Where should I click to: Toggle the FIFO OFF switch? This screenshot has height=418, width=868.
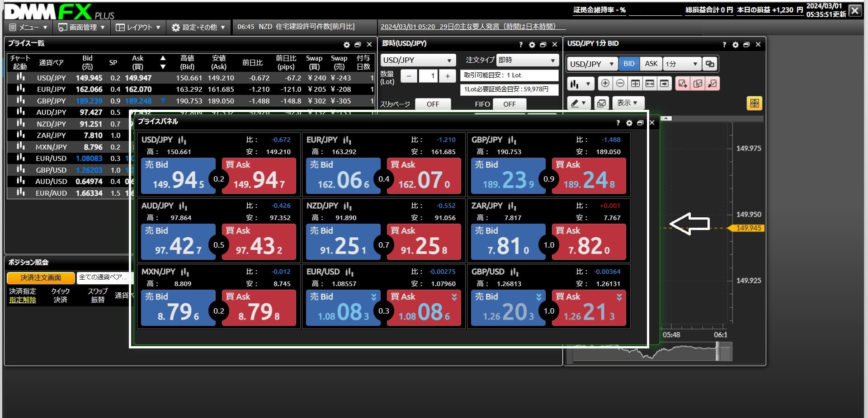tap(509, 104)
